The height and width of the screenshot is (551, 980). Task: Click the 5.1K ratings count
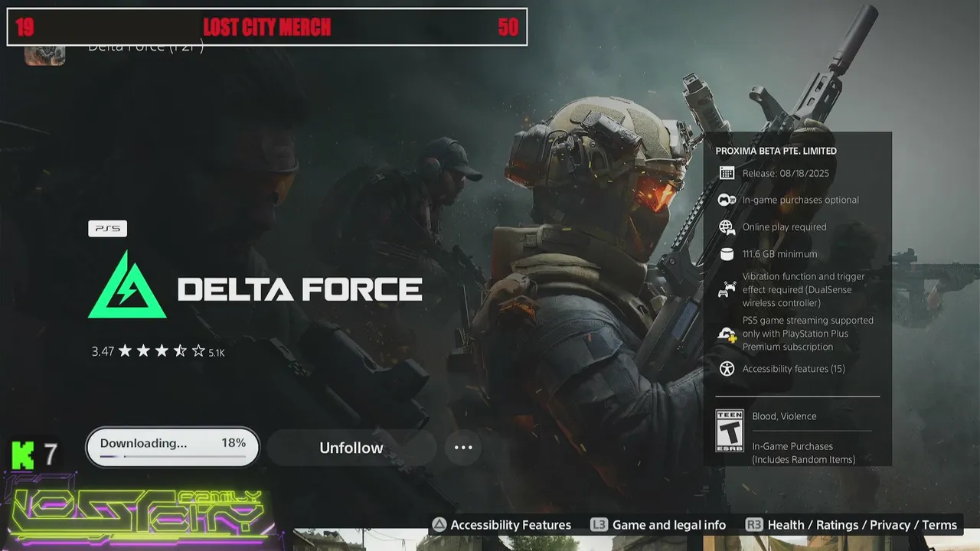[217, 353]
